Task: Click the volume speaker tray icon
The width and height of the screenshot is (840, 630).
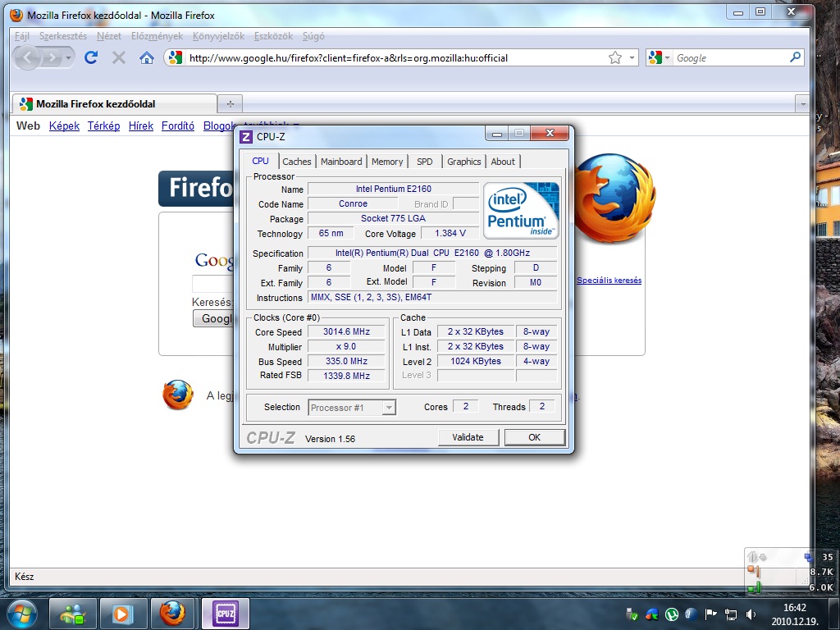Action: (x=751, y=614)
